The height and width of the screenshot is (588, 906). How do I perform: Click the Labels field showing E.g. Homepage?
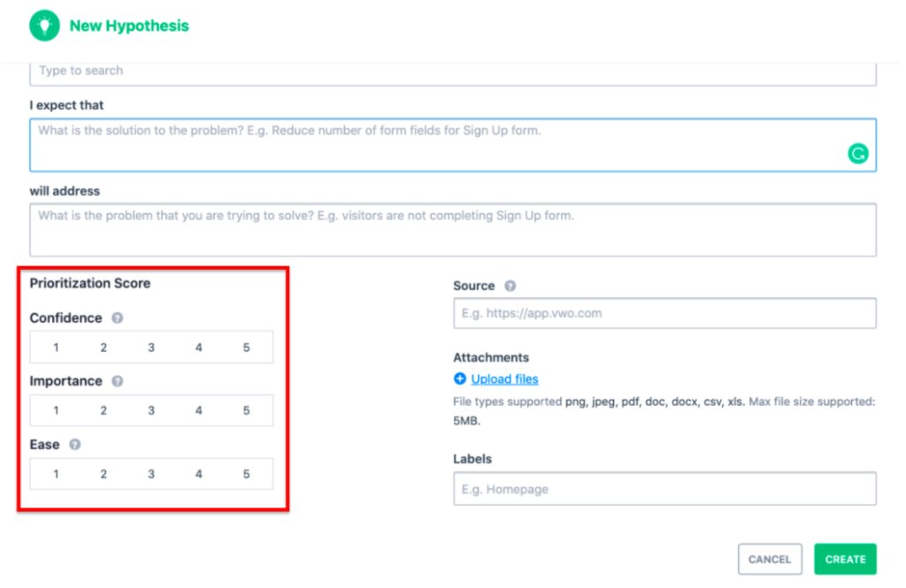coord(664,489)
